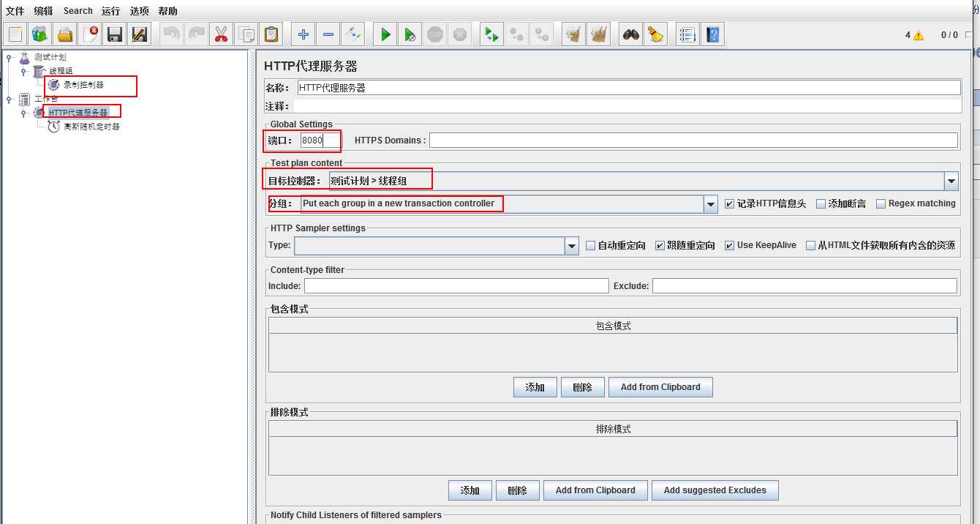The width and height of the screenshot is (980, 524).
Task: Click the Content-type Include field
Action: pos(456,286)
